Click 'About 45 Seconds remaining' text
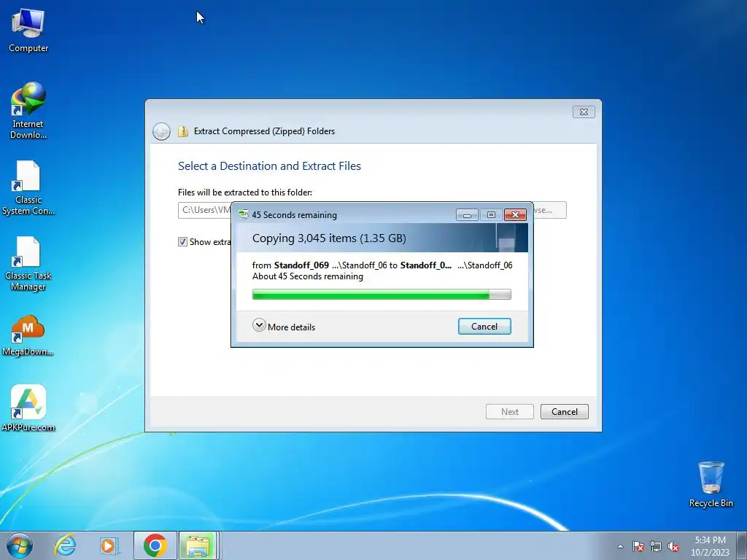The height and width of the screenshot is (560, 747). 308,276
